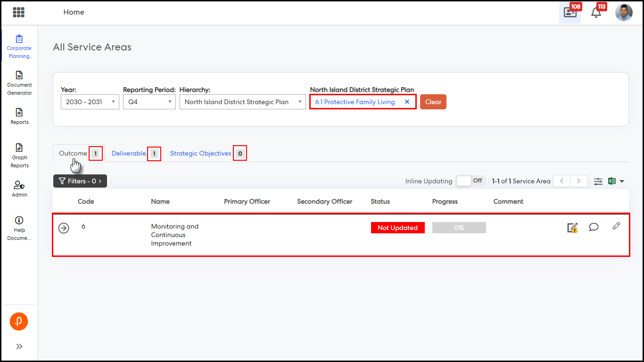Open Corporate Planning in the sidebar

coord(19,47)
